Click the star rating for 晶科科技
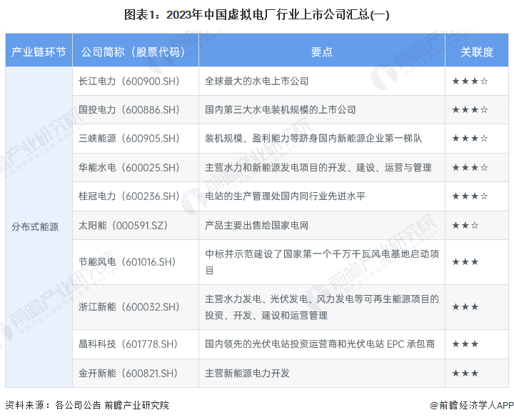This screenshot has height=420, width=514. [465, 344]
